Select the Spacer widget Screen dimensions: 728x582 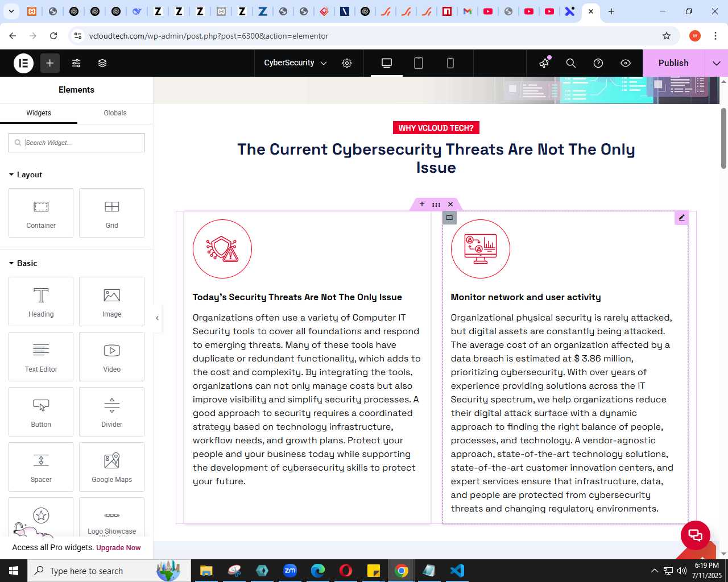coord(41,467)
